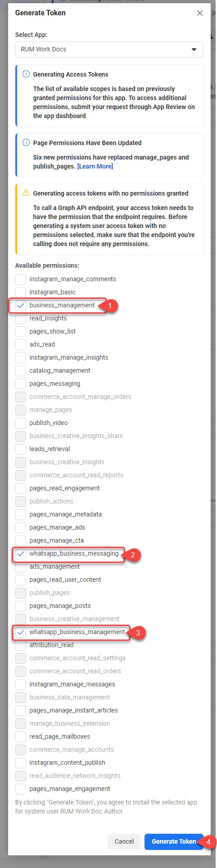Open the Select App dropdown arrow
This screenshot has width=217, height=868.
point(194,50)
